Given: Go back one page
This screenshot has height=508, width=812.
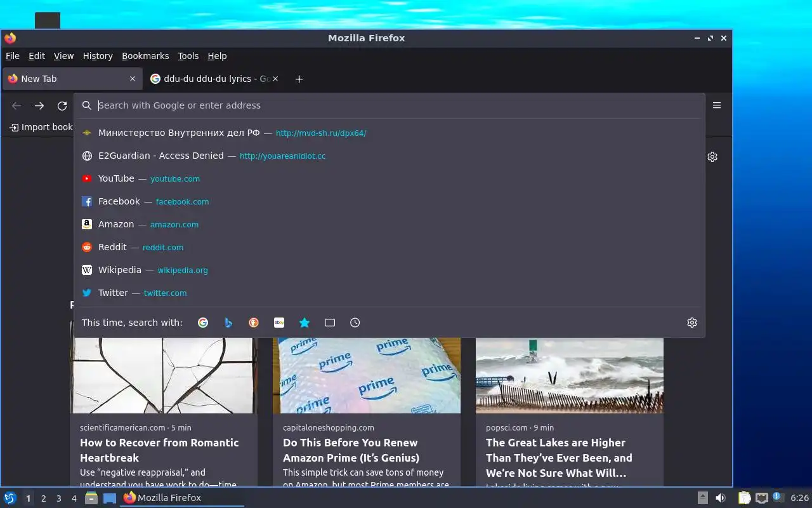Looking at the screenshot, I should [x=16, y=106].
